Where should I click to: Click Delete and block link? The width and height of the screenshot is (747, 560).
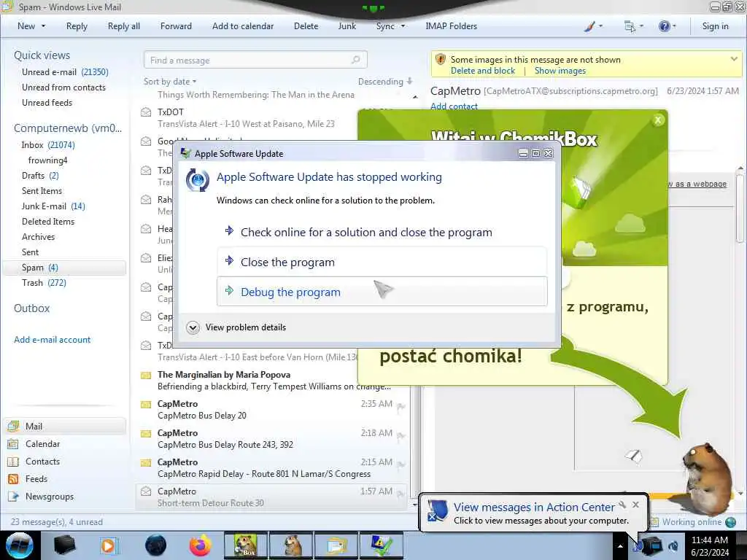tap(483, 71)
